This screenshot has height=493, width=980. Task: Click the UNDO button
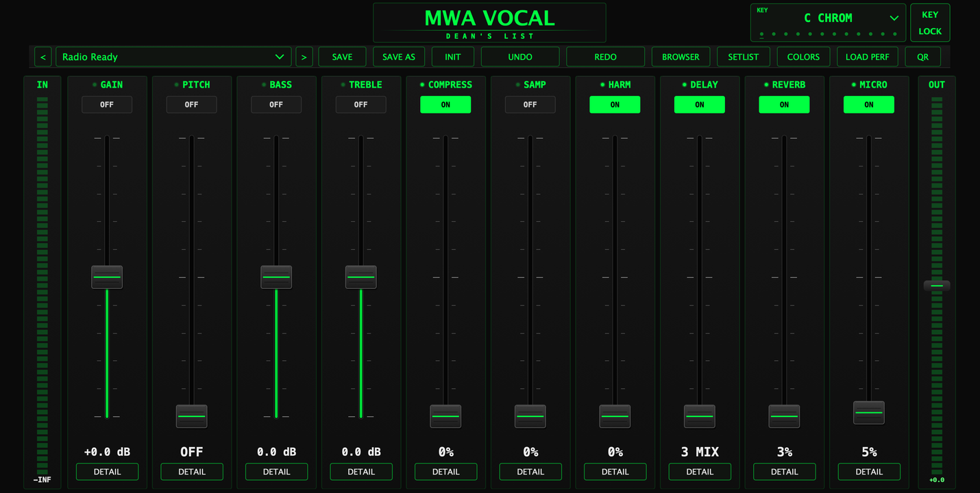click(520, 57)
